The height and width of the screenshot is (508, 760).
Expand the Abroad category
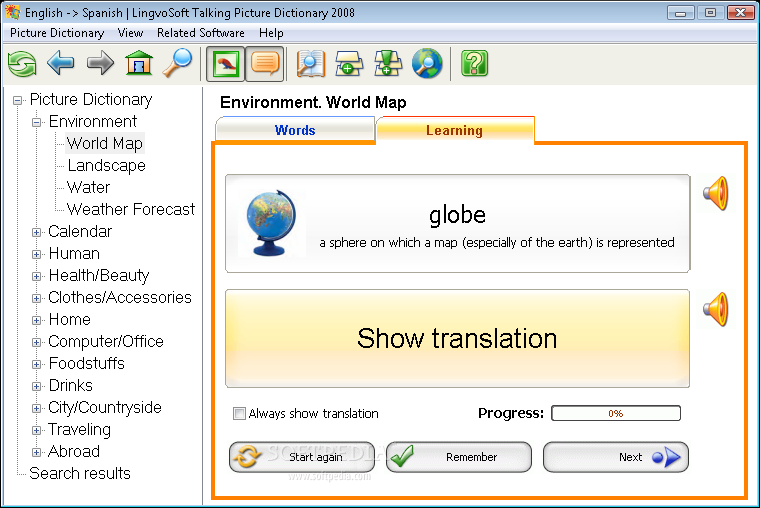click(36, 452)
